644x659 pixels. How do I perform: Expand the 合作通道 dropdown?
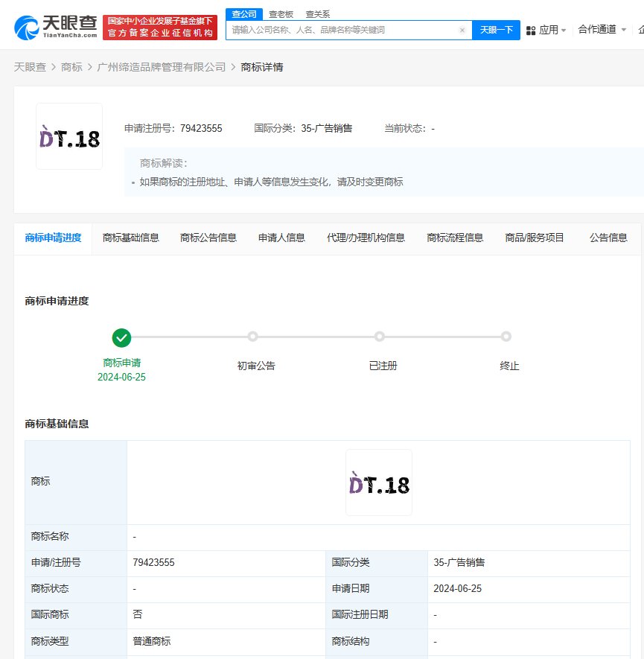coord(602,30)
